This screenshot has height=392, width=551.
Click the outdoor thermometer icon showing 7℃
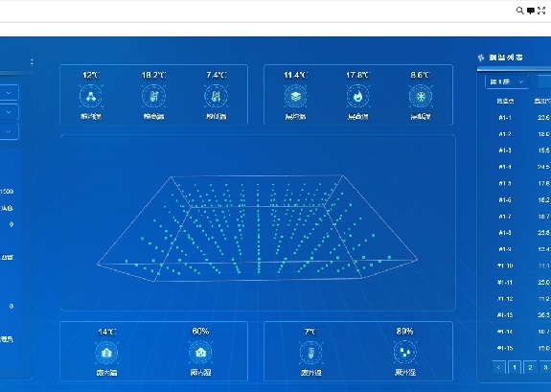click(310, 353)
